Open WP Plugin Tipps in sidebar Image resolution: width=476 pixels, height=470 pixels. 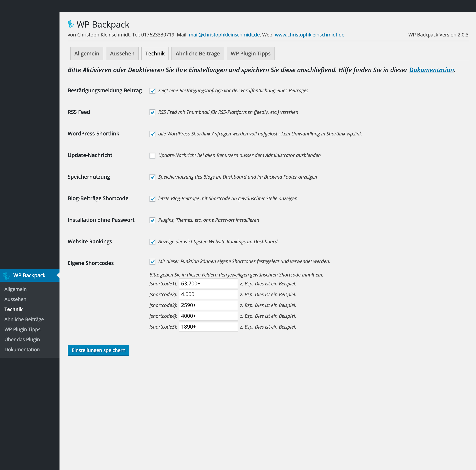22,330
